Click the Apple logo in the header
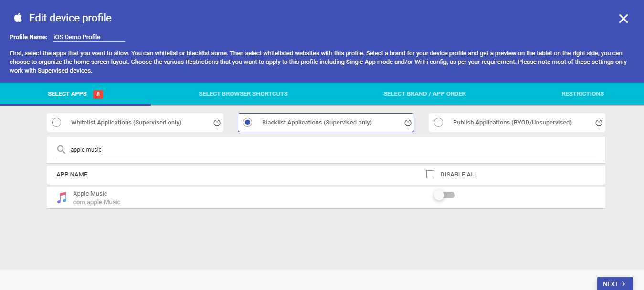Viewport: 644px width, 290px height. (18, 17)
